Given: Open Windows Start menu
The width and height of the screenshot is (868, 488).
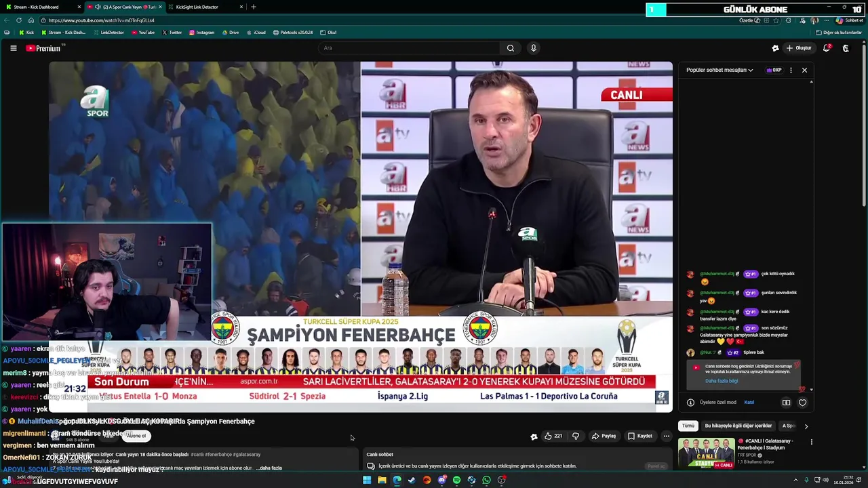Looking at the screenshot, I should [367, 480].
